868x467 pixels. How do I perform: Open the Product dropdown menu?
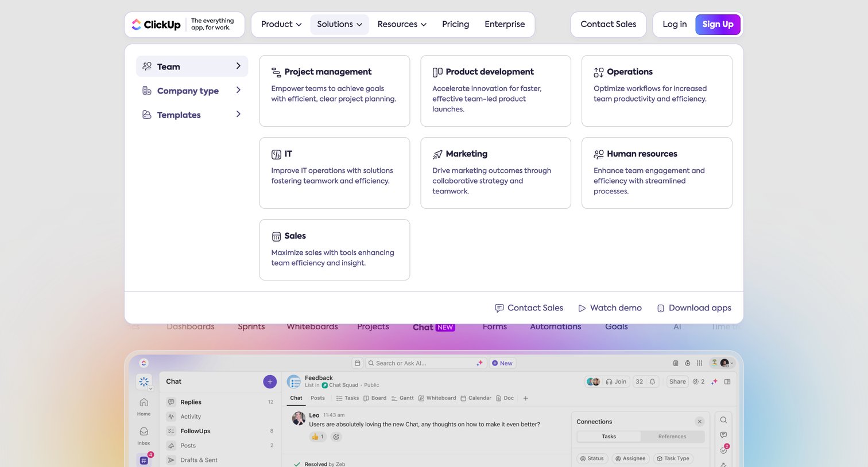click(281, 24)
